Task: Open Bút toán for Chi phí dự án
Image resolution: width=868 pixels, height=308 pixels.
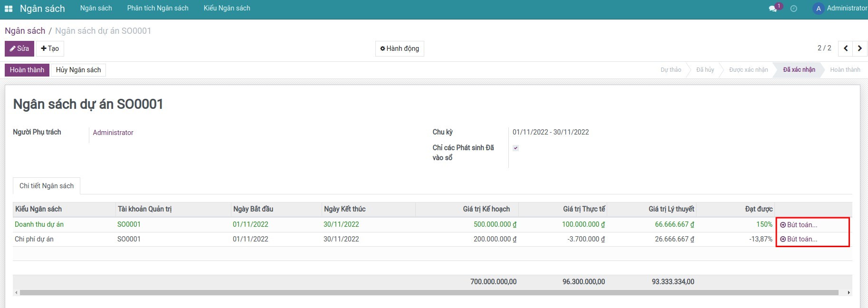Action: (x=799, y=239)
